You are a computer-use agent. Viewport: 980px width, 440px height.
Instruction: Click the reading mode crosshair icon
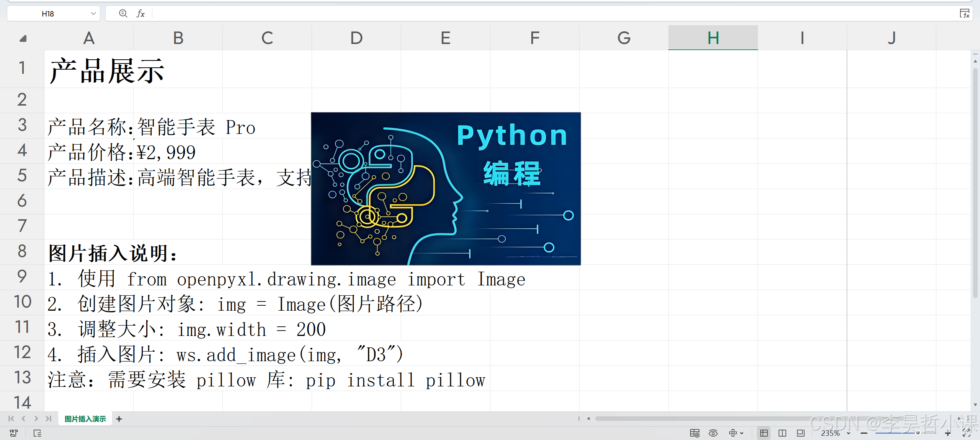point(733,433)
